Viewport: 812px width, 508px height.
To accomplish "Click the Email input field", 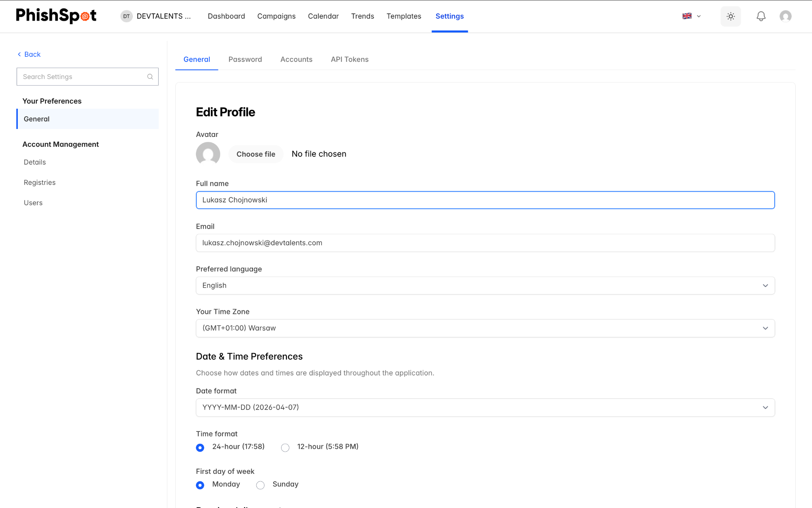I will pyautogui.click(x=485, y=243).
